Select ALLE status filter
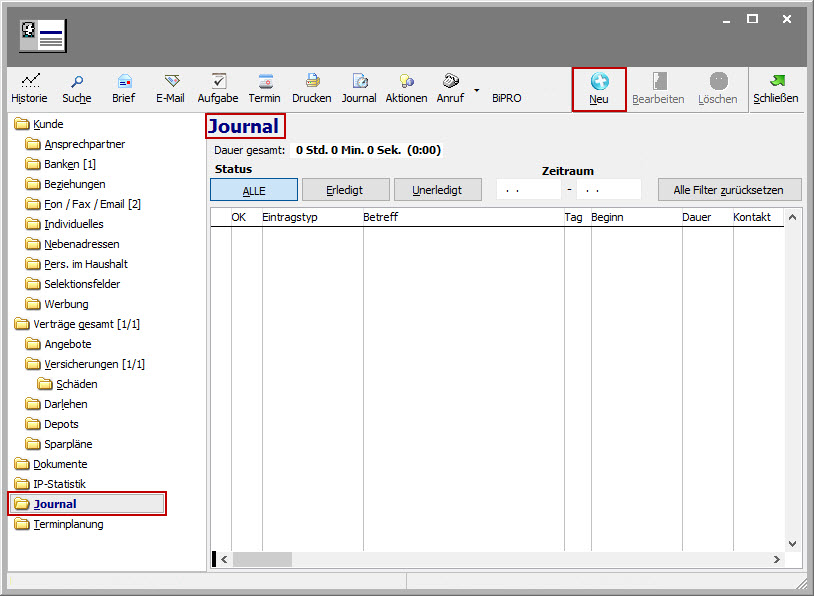Image resolution: width=814 pixels, height=596 pixels. pyautogui.click(x=254, y=190)
